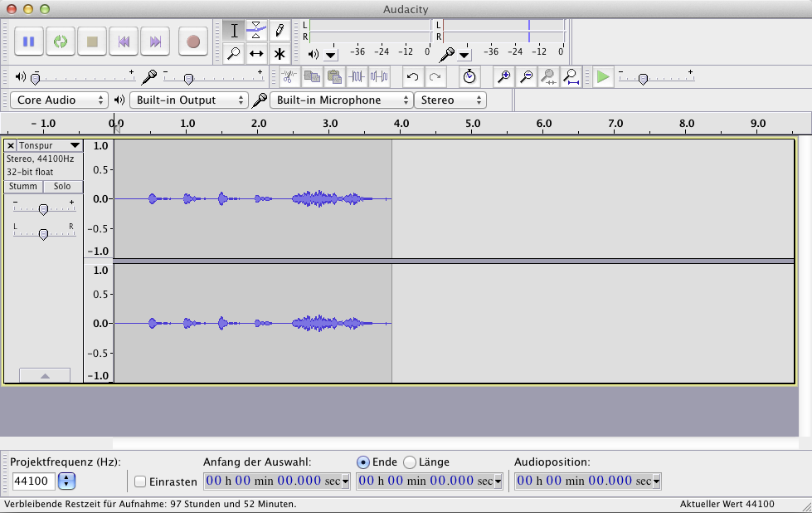Redo the last undone action
This screenshot has height=513, width=812.
click(435, 77)
